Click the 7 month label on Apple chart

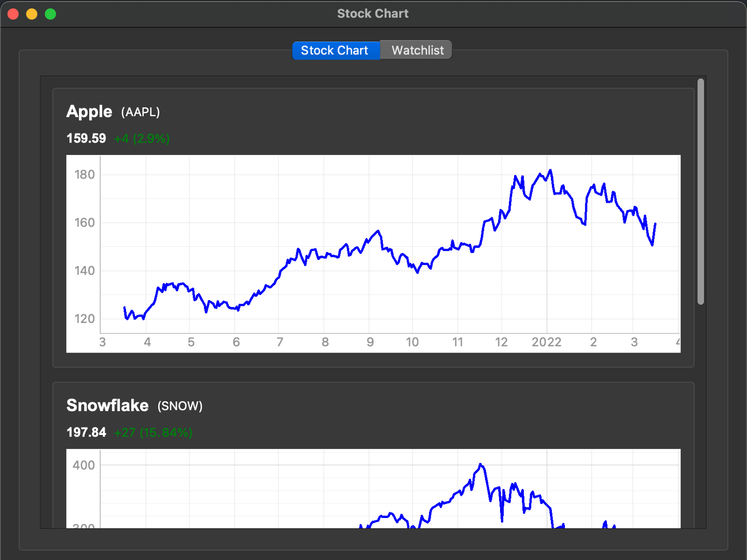click(x=280, y=342)
